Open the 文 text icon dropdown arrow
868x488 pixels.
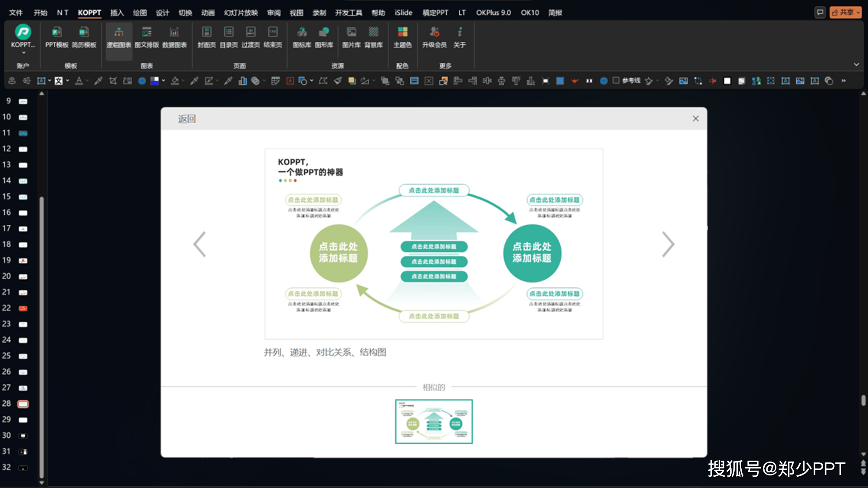67,81
